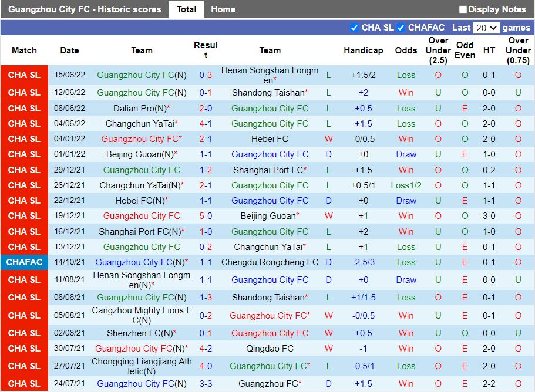Image resolution: width=535 pixels, height=392 pixels.
Task: Switch to the Home tab
Action: tap(223, 9)
